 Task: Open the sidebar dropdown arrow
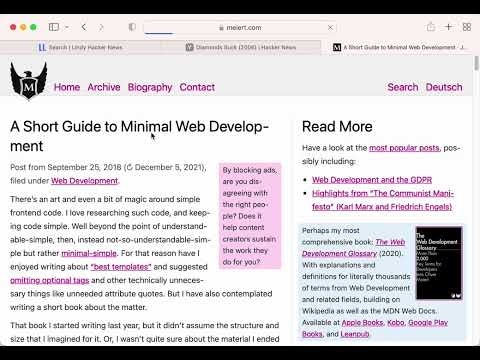pos(67,27)
